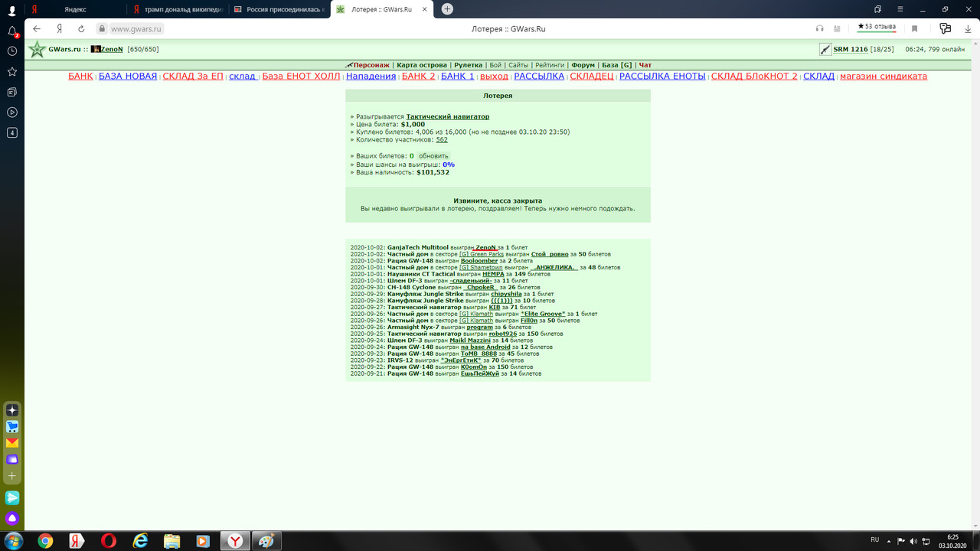Screen dimensions: 980x551
Task: Open Internet Explorer from the taskbar
Action: pos(140,541)
